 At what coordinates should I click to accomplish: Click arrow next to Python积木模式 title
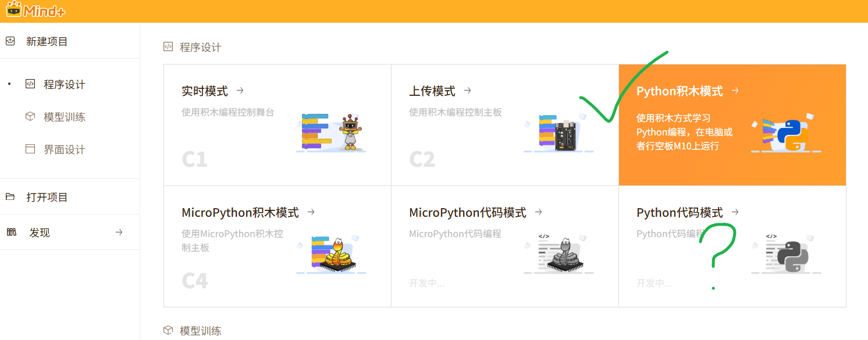click(x=735, y=91)
